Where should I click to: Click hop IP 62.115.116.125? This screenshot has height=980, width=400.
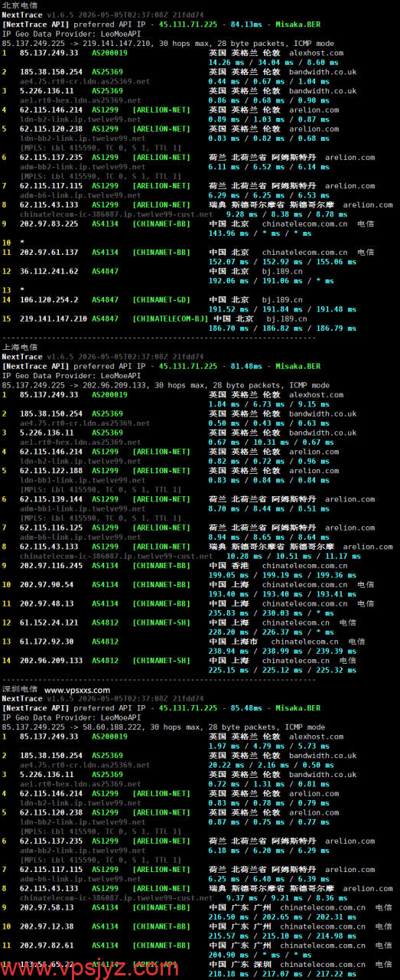[x=51, y=528]
